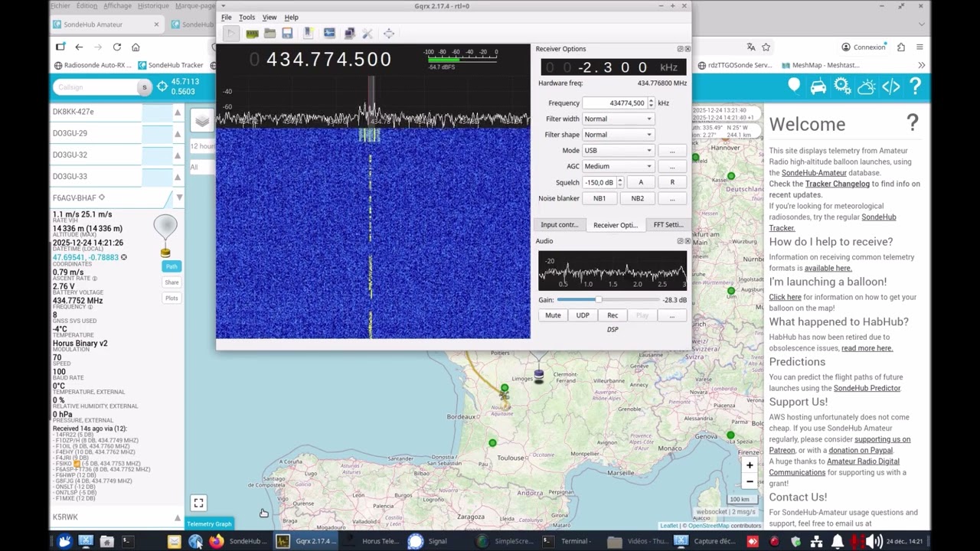Open the Gqrx File menu
Image resolution: width=980 pixels, height=551 pixels.
coord(227,17)
